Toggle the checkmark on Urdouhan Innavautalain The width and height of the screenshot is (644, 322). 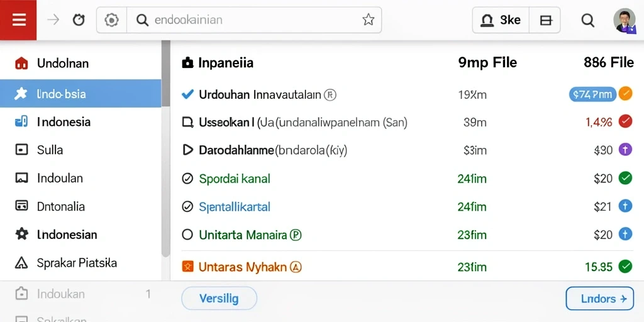(x=187, y=94)
